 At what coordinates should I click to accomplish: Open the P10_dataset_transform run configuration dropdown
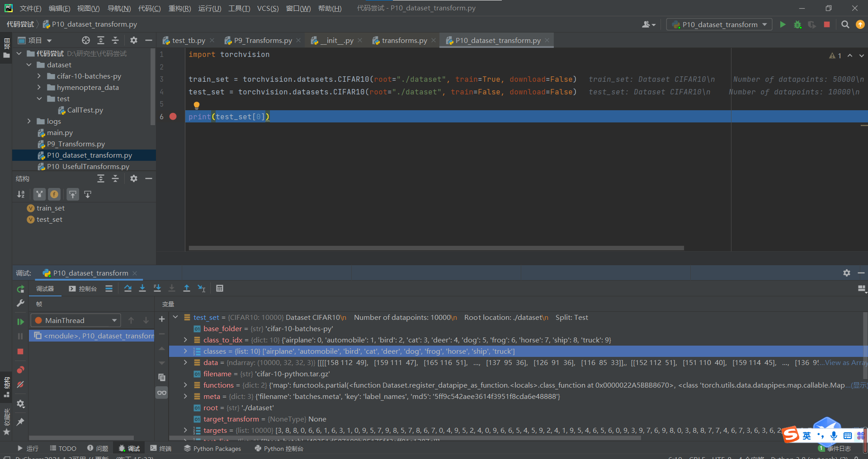(x=719, y=24)
